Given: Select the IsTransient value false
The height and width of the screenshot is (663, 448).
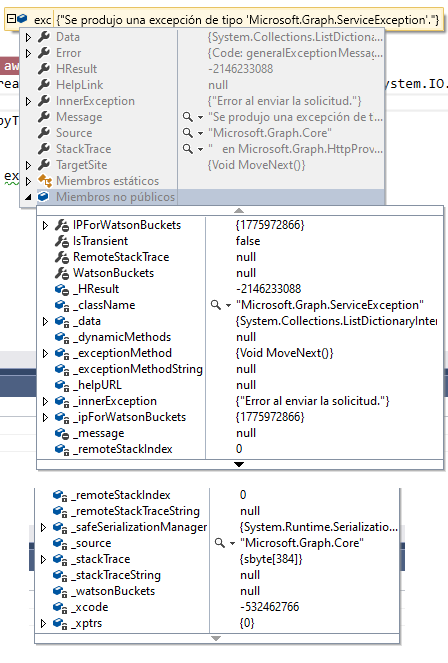Looking at the screenshot, I should click(x=248, y=241).
